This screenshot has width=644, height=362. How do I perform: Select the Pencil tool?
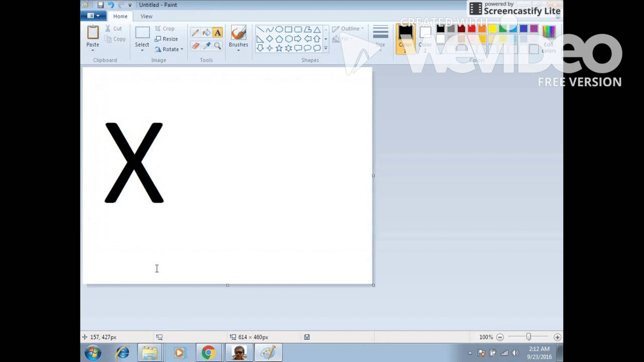point(195,33)
